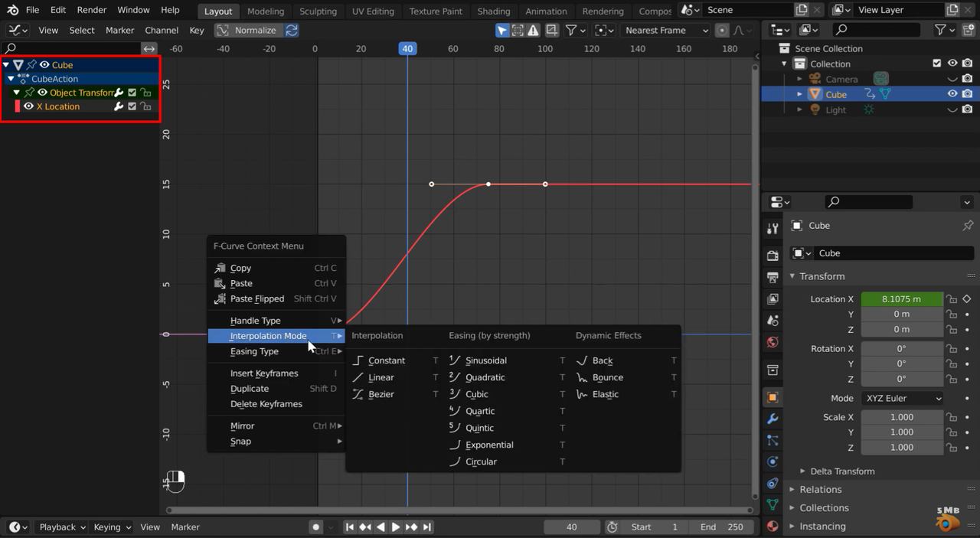This screenshot has height=538, width=980.
Task: Expand the Camera item in outliner
Action: pos(800,79)
